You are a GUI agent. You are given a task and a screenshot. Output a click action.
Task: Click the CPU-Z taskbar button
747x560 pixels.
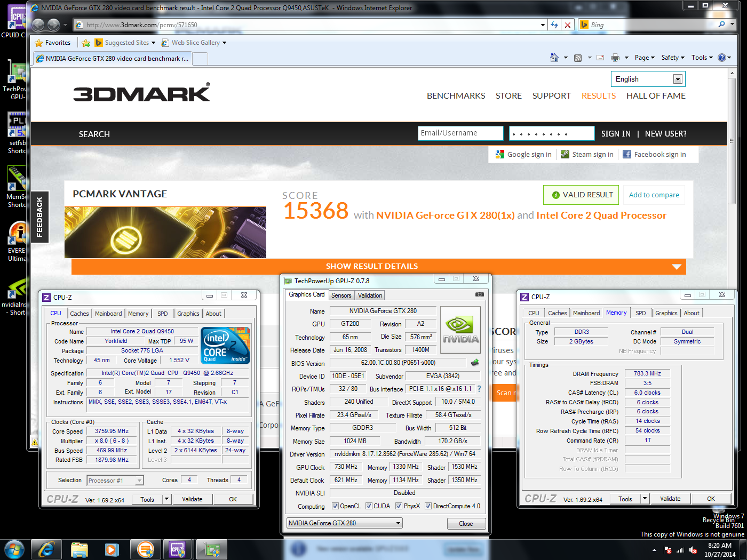pyautogui.click(x=178, y=549)
